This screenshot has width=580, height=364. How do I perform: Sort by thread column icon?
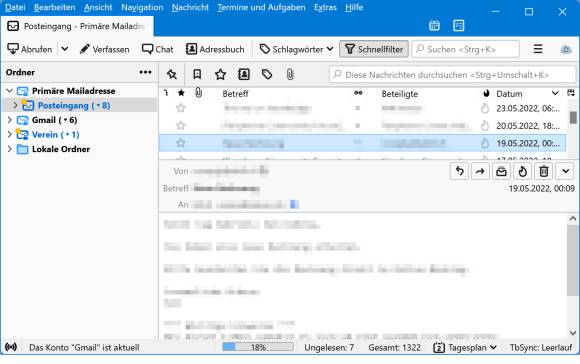[166, 93]
